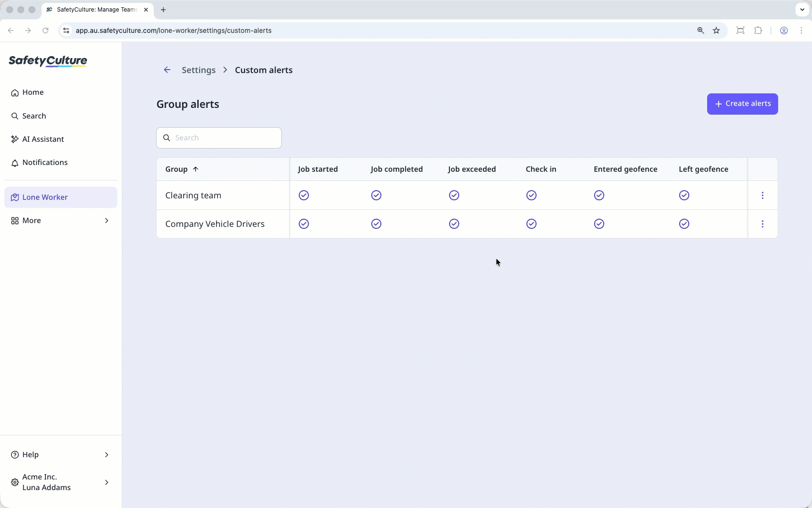
Task: Click Clearing team Check in check icon
Action: (x=532, y=195)
